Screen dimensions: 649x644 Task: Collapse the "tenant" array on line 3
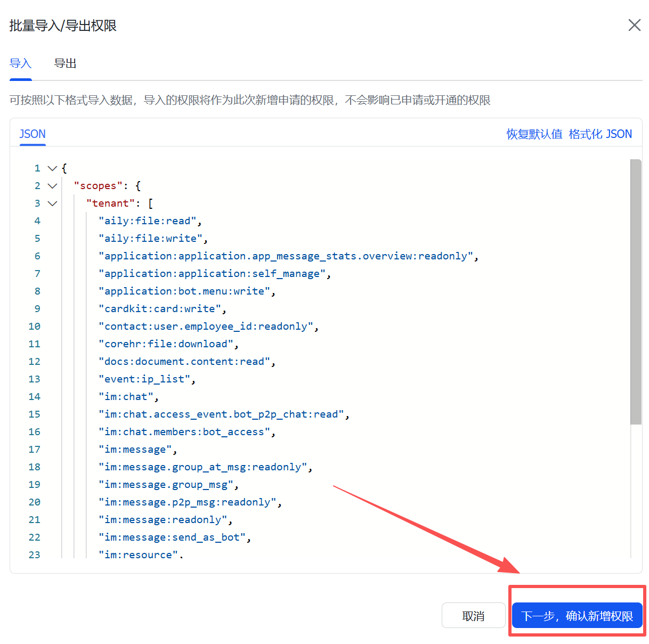(52, 203)
